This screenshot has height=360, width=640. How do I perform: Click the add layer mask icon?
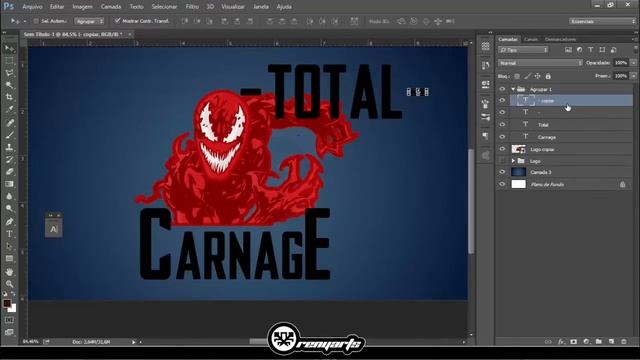pyautogui.click(x=573, y=342)
